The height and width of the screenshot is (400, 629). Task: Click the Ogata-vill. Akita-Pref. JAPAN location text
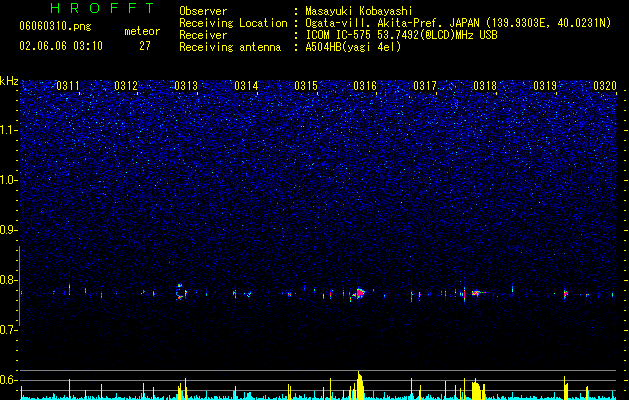[x=458, y=23]
